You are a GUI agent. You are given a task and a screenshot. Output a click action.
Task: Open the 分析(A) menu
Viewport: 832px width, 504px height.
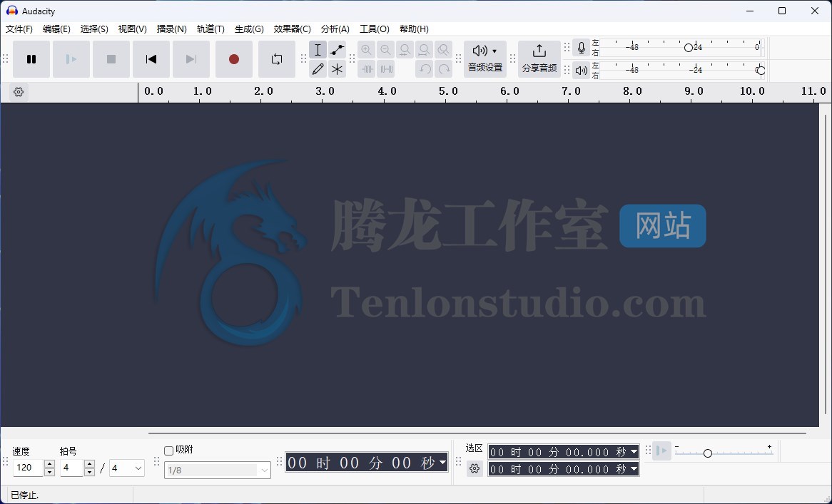point(335,29)
